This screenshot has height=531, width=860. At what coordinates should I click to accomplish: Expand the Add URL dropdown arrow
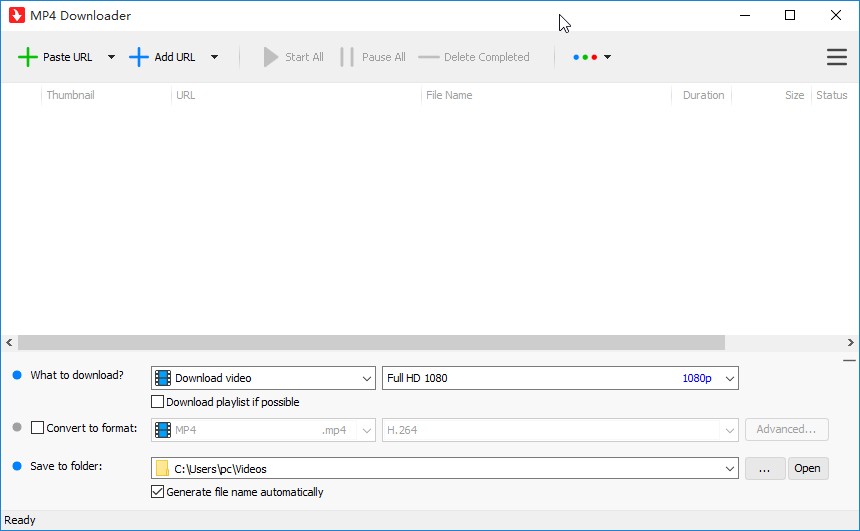coord(214,57)
